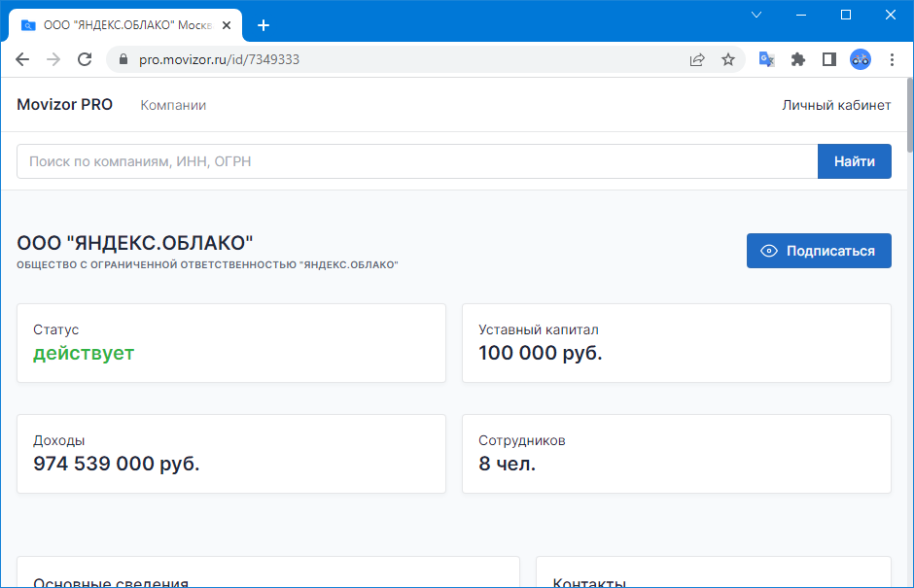This screenshot has height=588, width=914.
Task: Minimize the browser window
Action: point(801,15)
